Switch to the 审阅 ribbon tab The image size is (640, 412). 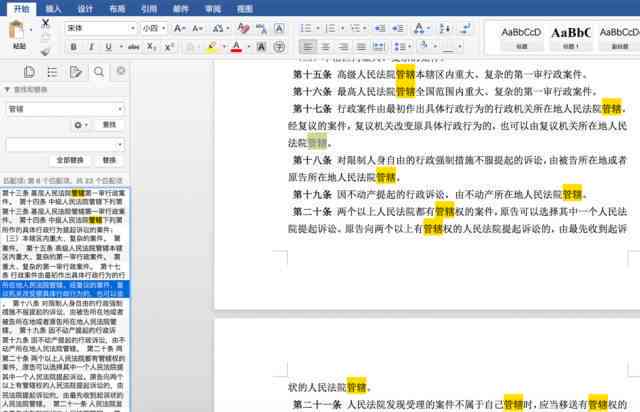pyautogui.click(x=213, y=9)
